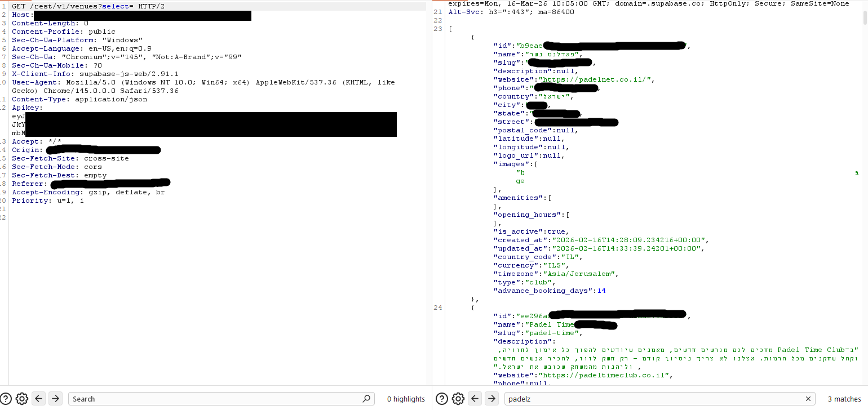
Task: Open the search options via the left gear dropdown
Action: 21,398
